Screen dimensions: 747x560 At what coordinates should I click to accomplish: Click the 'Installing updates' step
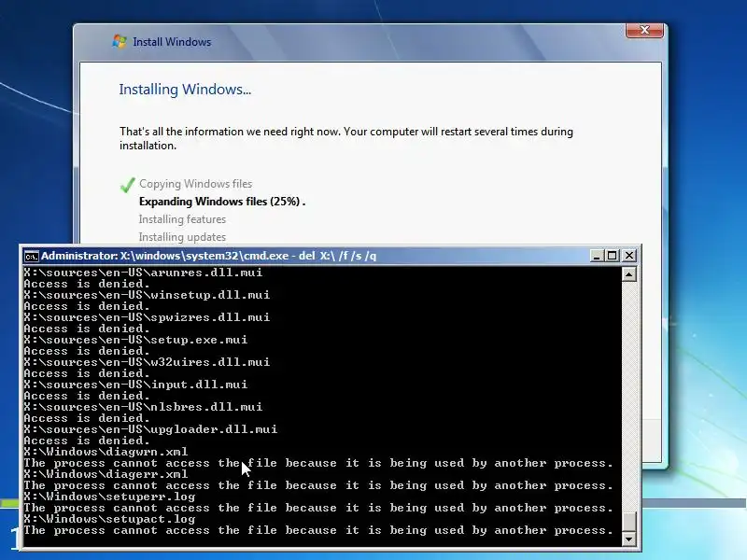coord(182,237)
